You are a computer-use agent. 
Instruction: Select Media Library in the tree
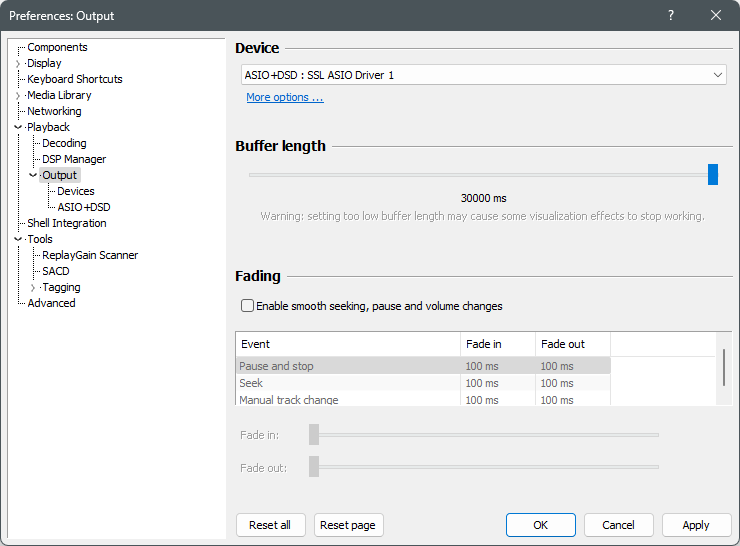(59, 95)
